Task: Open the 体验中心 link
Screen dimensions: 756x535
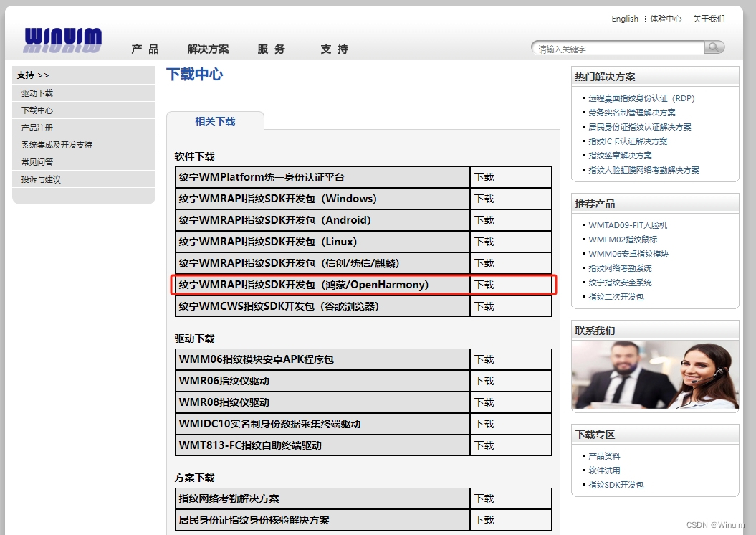Action: [x=666, y=19]
